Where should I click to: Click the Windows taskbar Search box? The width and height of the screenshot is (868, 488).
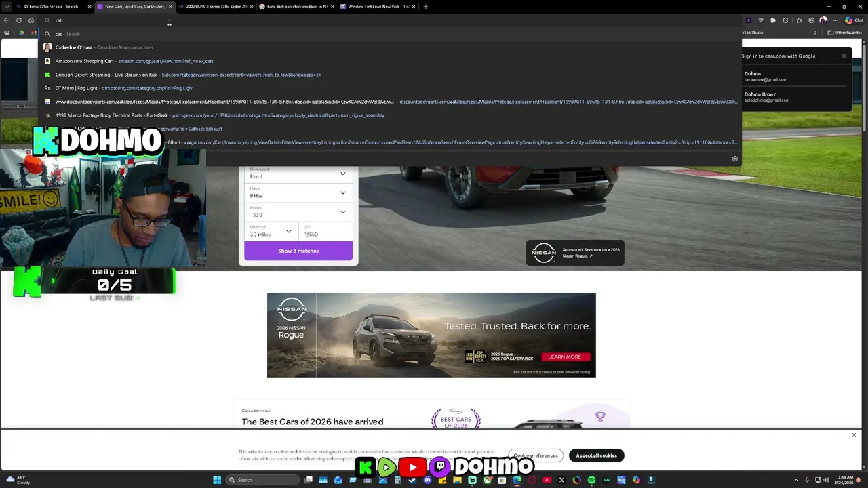click(x=263, y=480)
